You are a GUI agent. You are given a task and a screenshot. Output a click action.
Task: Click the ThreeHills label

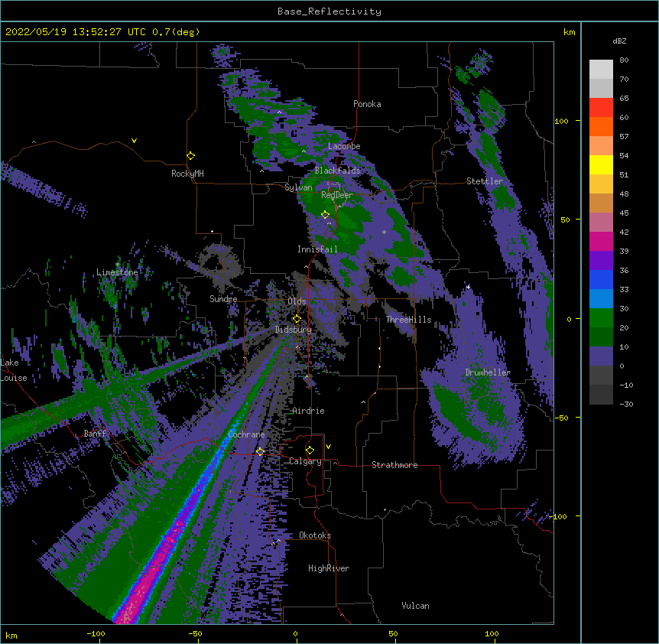coord(408,320)
